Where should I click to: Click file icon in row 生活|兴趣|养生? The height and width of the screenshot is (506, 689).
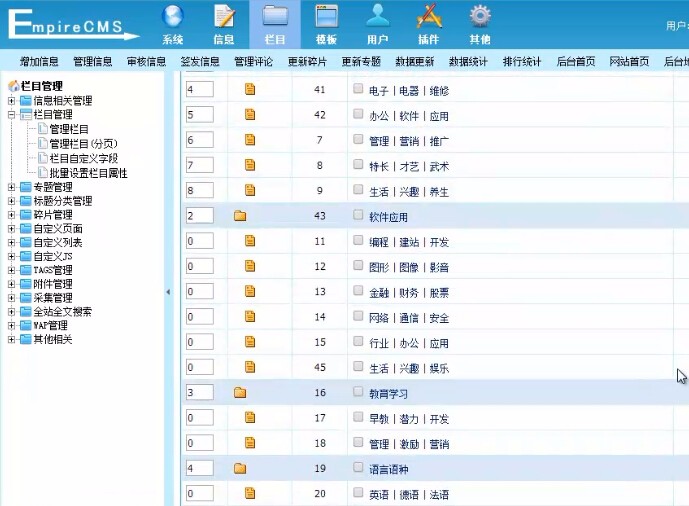(250, 190)
